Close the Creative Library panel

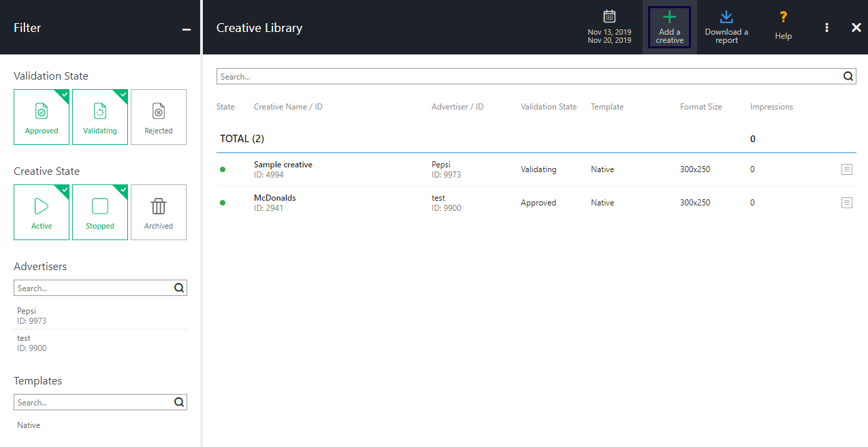click(856, 27)
